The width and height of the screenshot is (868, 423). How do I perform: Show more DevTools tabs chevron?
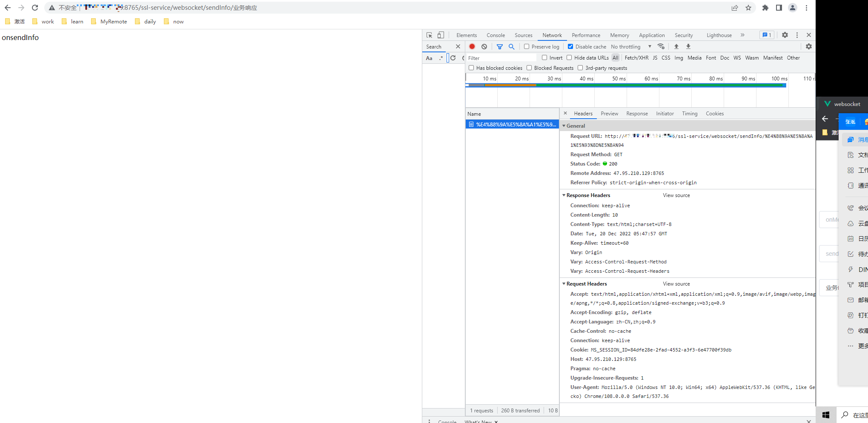pyautogui.click(x=742, y=35)
